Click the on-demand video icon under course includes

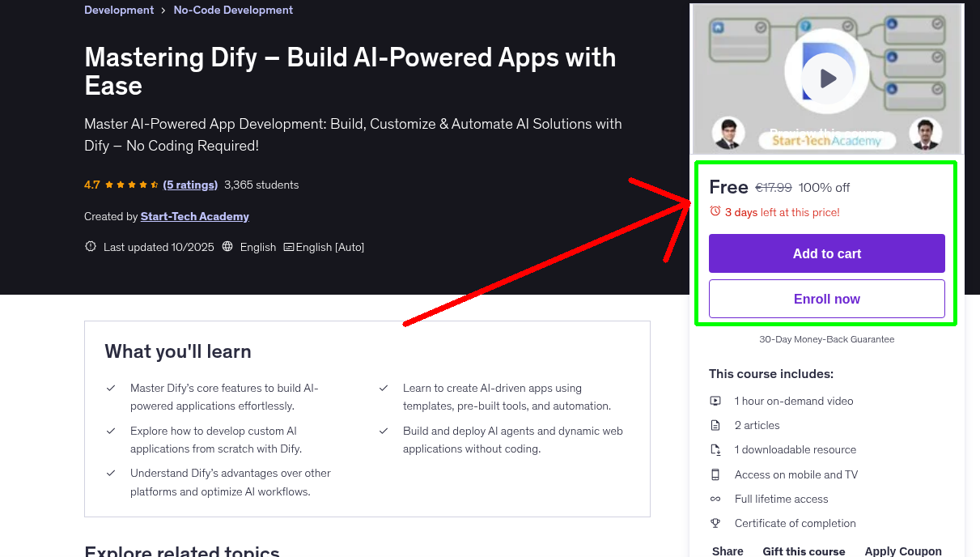coord(715,401)
